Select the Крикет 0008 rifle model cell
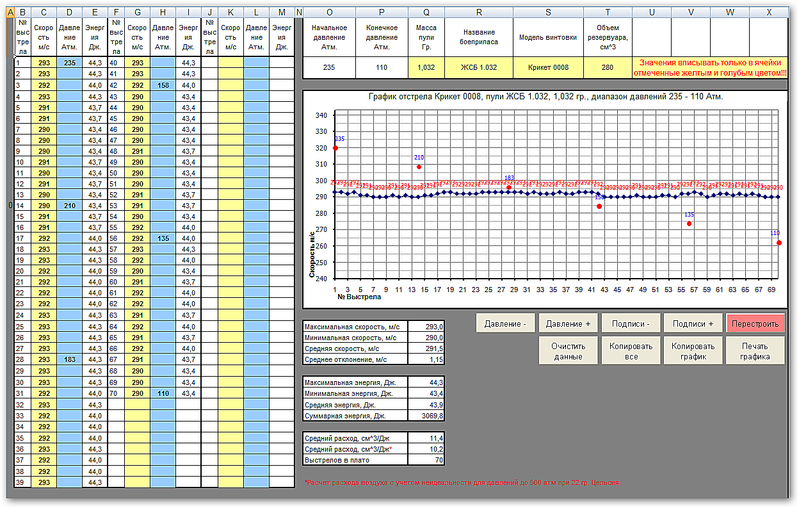Viewport: 799px width, 508px height. (x=548, y=67)
